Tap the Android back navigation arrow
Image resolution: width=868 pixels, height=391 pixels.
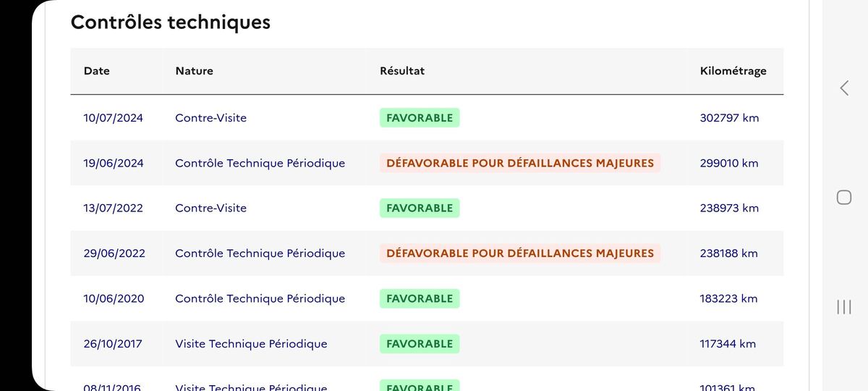844,88
